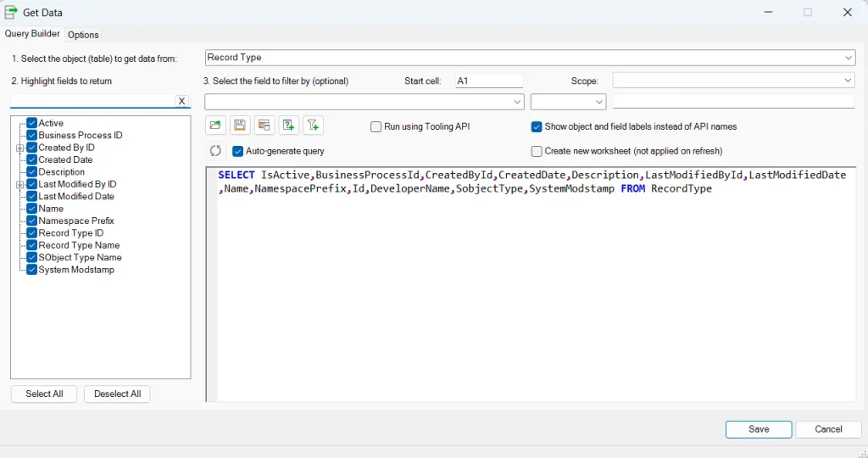Switch to the Options tab

(83, 35)
